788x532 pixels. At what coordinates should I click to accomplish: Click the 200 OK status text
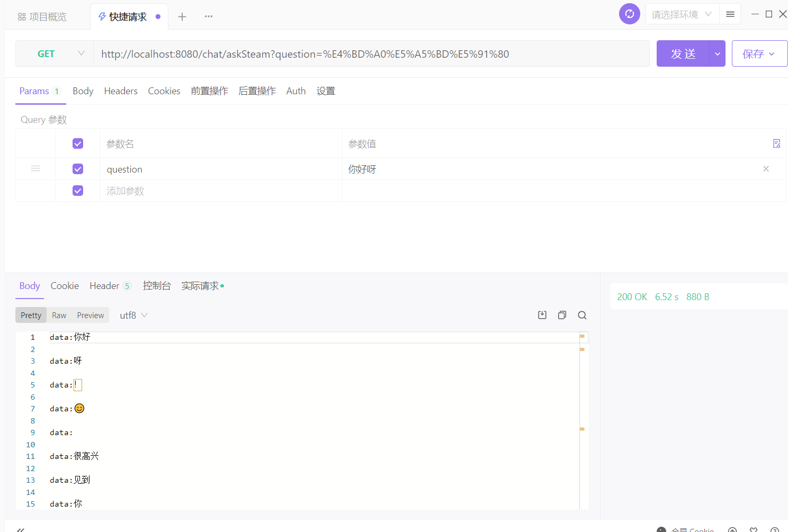(x=632, y=297)
